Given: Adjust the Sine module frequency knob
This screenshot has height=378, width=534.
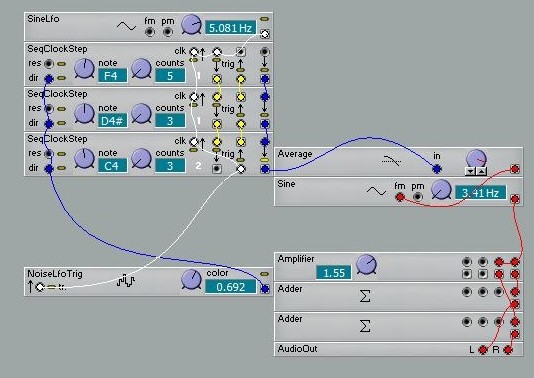Looking at the screenshot, I should click(x=441, y=190).
